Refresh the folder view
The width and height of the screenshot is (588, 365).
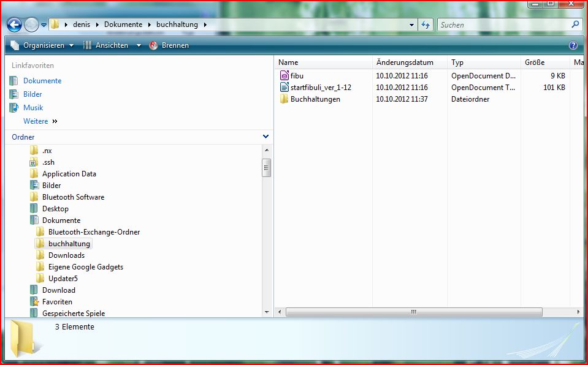[426, 25]
